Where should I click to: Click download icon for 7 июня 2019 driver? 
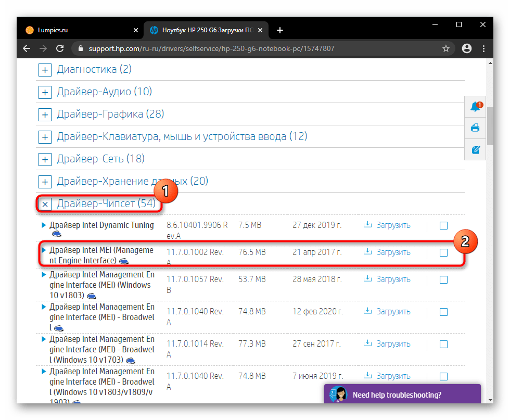point(367,375)
